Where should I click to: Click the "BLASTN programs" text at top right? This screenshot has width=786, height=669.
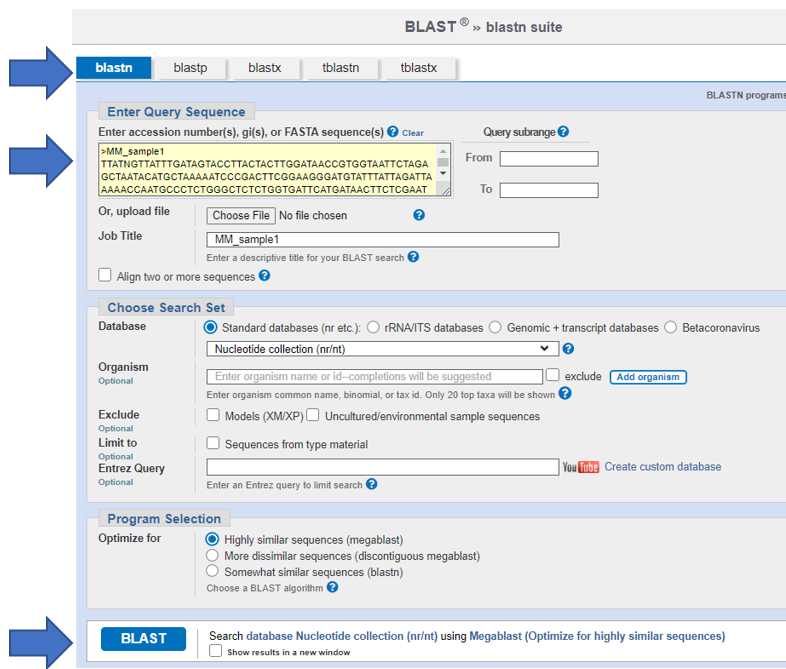pyautogui.click(x=746, y=95)
